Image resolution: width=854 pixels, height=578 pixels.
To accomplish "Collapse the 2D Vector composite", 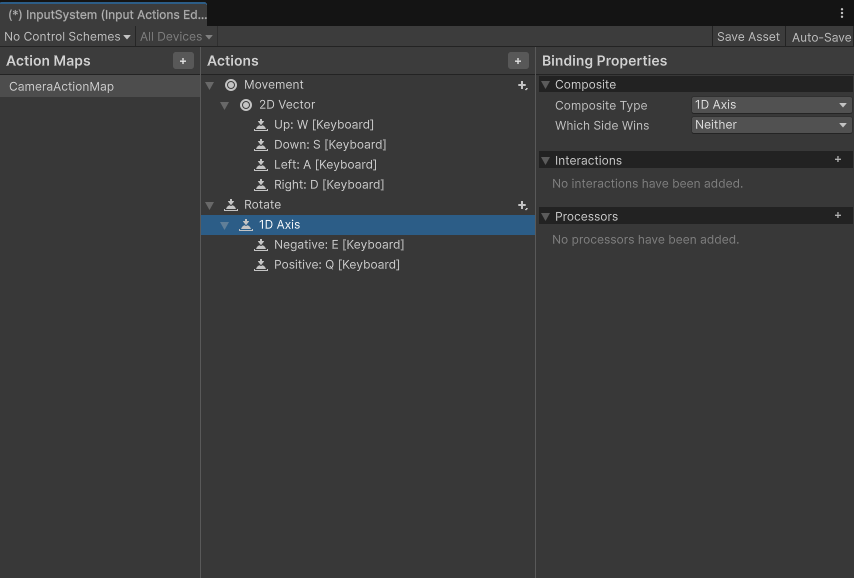I will click(225, 105).
